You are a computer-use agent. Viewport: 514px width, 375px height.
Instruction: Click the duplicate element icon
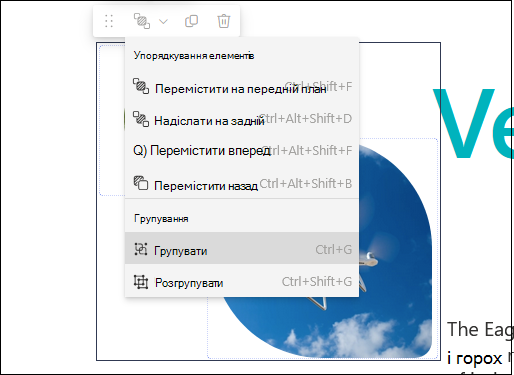tap(191, 21)
